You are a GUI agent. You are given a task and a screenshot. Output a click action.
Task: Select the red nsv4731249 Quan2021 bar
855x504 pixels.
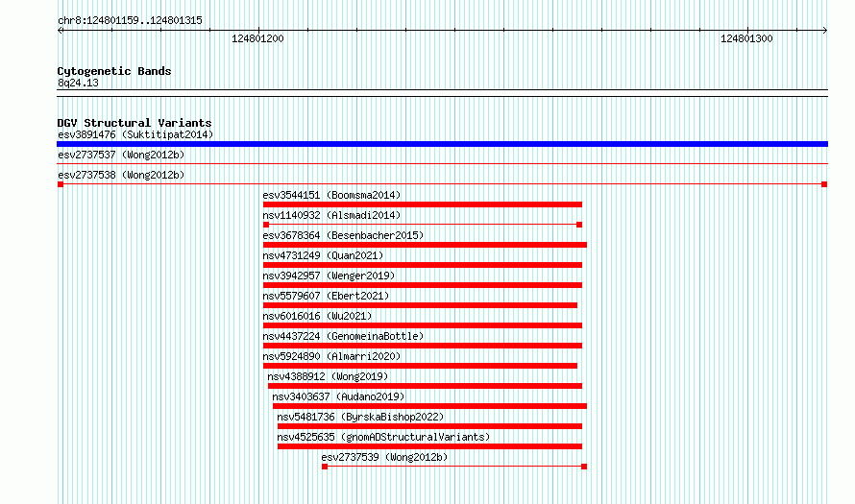423,265
